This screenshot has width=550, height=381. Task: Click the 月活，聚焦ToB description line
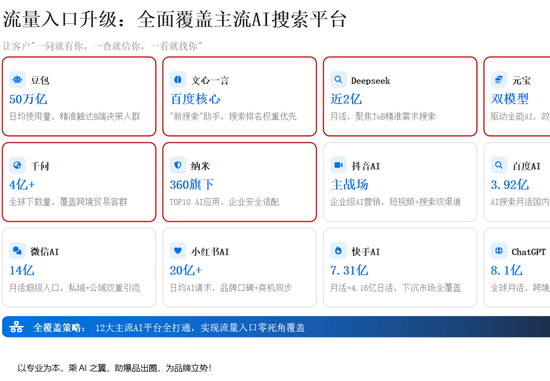(383, 116)
